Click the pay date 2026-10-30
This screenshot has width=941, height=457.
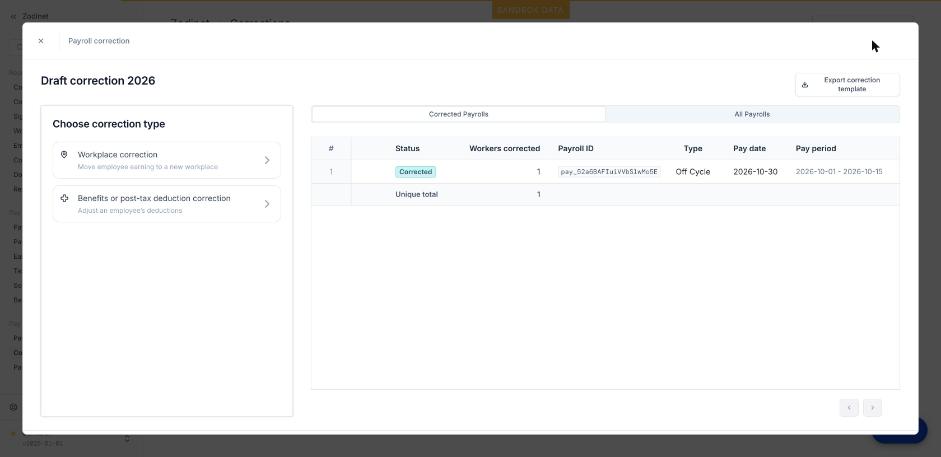755,172
